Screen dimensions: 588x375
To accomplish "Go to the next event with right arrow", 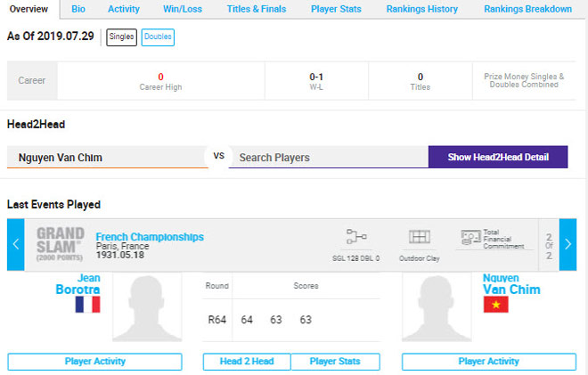I will [x=567, y=244].
